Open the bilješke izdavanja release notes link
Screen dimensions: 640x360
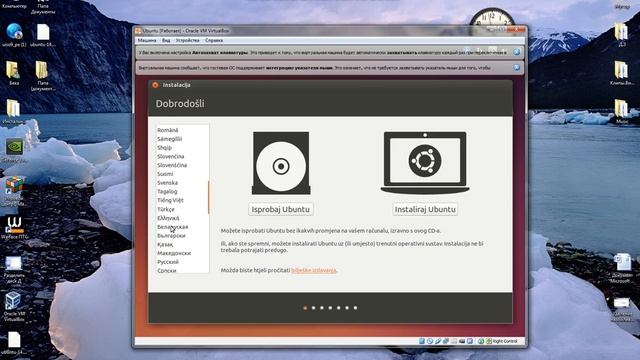(314, 270)
